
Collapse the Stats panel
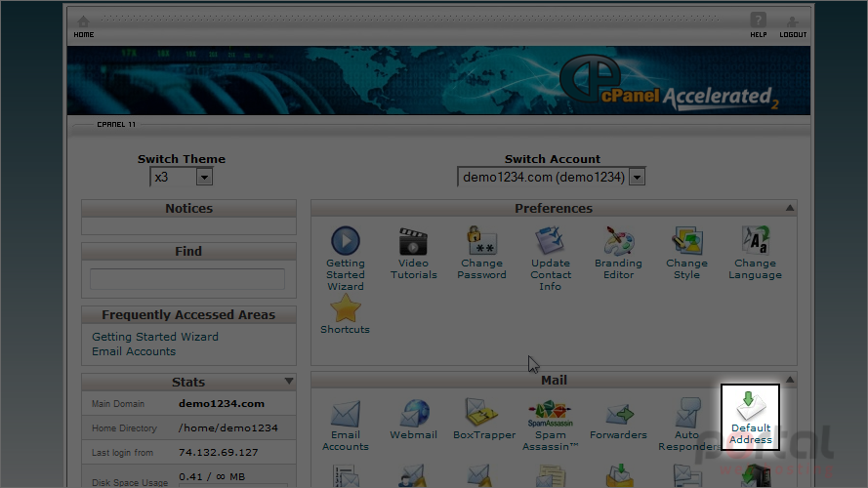[288, 382]
